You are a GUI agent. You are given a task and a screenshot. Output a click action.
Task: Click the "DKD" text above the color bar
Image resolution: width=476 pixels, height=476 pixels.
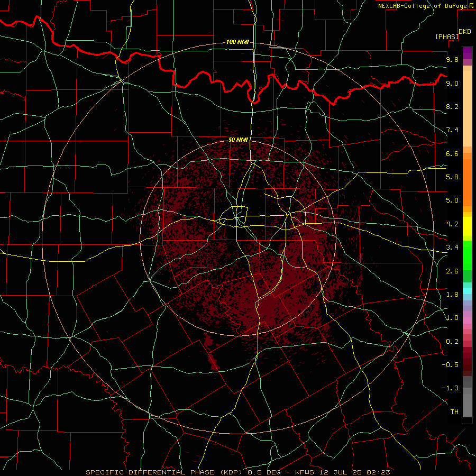(465, 31)
